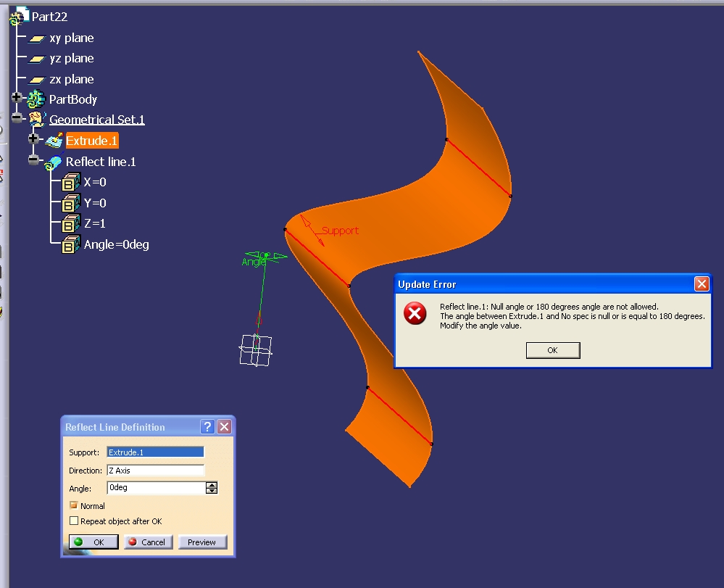Select Geometrical Set.1 label
Image resolution: width=724 pixels, height=588 pixels.
(97, 120)
